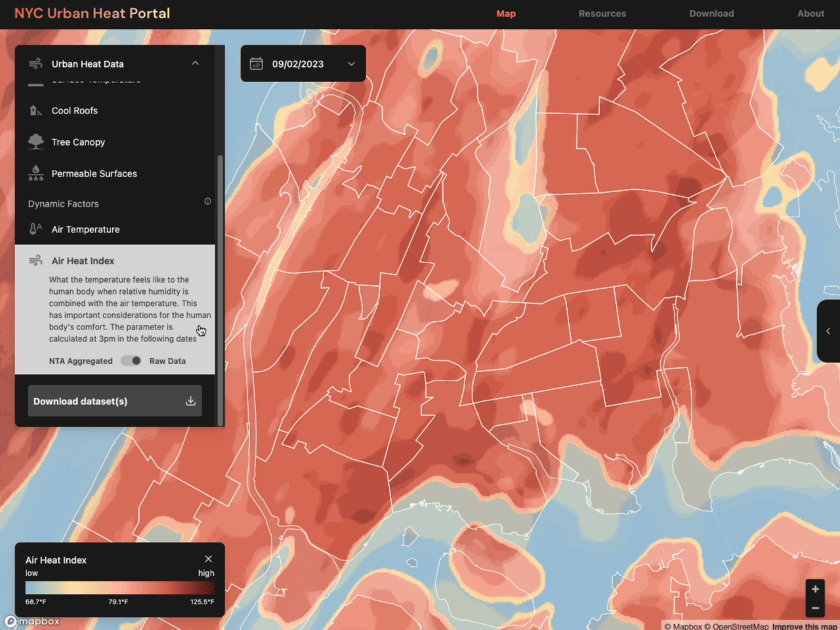Expand the right side panel arrow
Image resolution: width=840 pixels, height=630 pixels.
coord(828,331)
